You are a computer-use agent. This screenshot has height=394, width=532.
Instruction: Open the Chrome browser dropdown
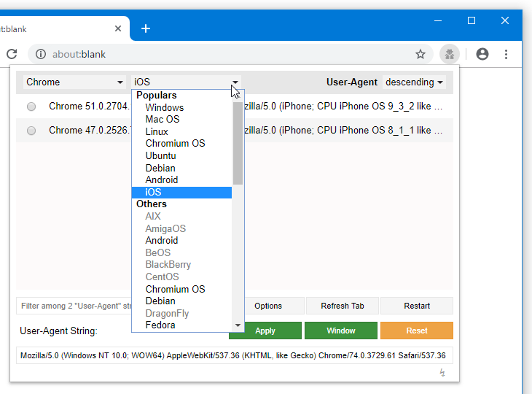tap(74, 82)
